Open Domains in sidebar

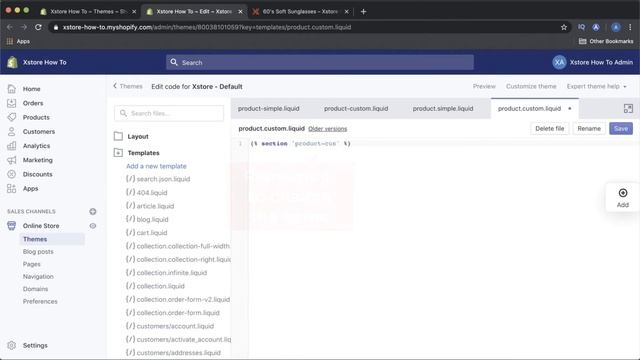[x=35, y=289]
